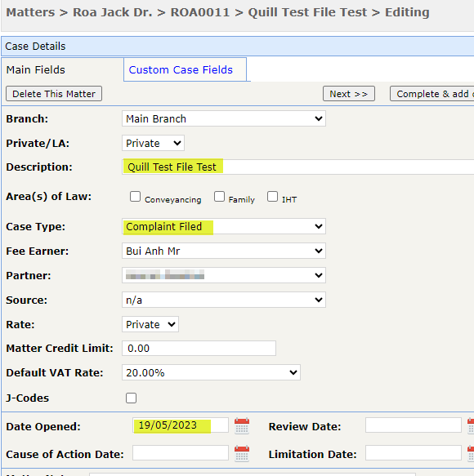Click the Delete This Matter button
474x476 pixels.
pos(54,94)
